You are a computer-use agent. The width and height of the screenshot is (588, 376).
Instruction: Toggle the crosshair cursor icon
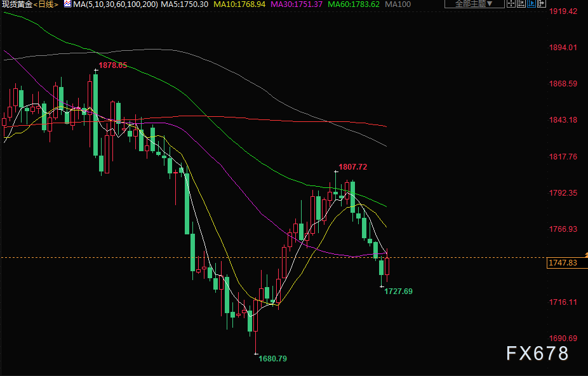click(x=511, y=4)
